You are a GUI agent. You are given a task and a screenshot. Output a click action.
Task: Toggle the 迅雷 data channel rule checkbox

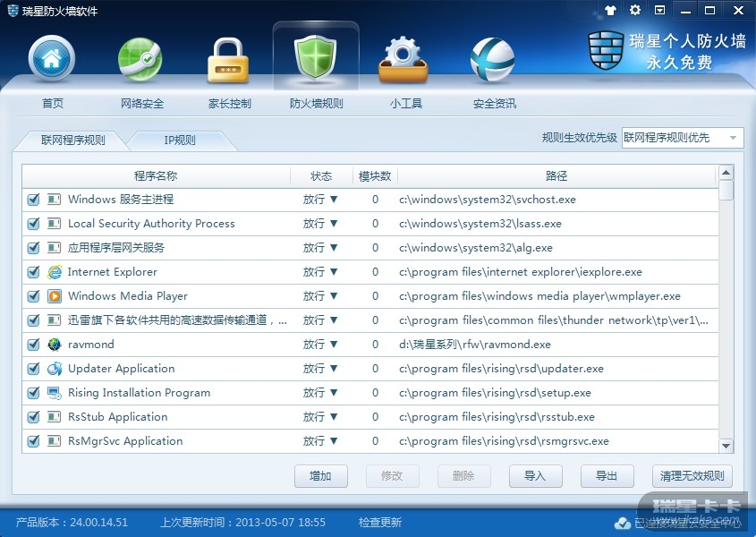tap(33, 320)
